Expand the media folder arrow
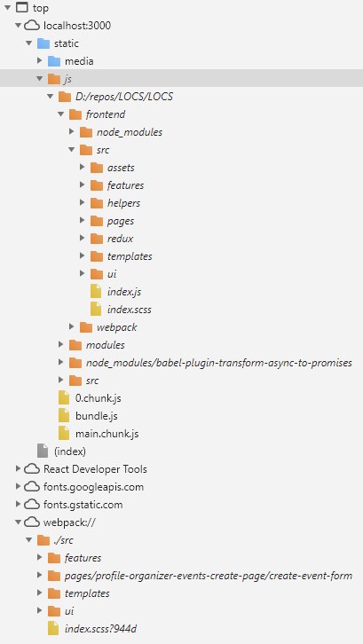Viewport: 363px width, 644px height. click(x=39, y=61)
